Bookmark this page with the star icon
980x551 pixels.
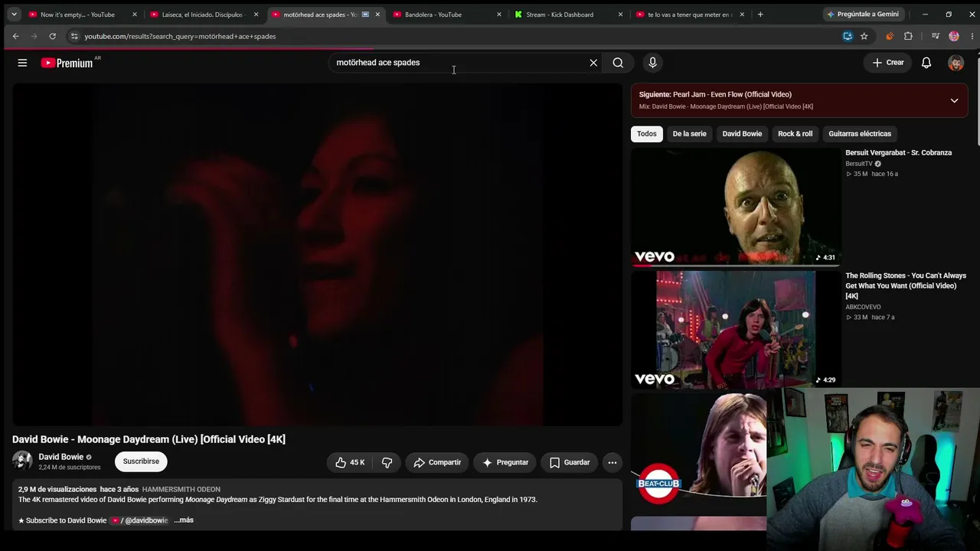tap(864, 36)
